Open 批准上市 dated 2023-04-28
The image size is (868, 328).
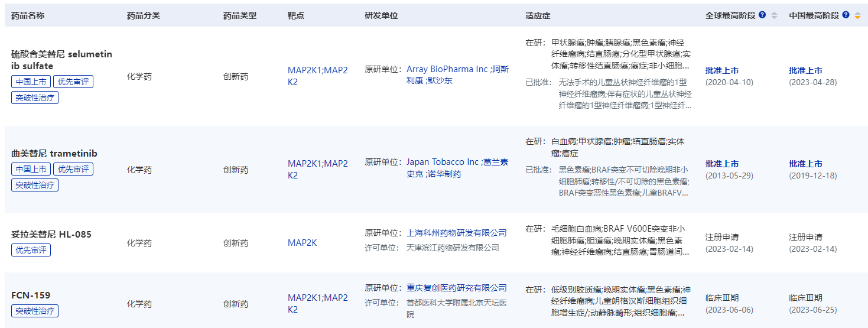pyautogui.click(x=805, y=70)
